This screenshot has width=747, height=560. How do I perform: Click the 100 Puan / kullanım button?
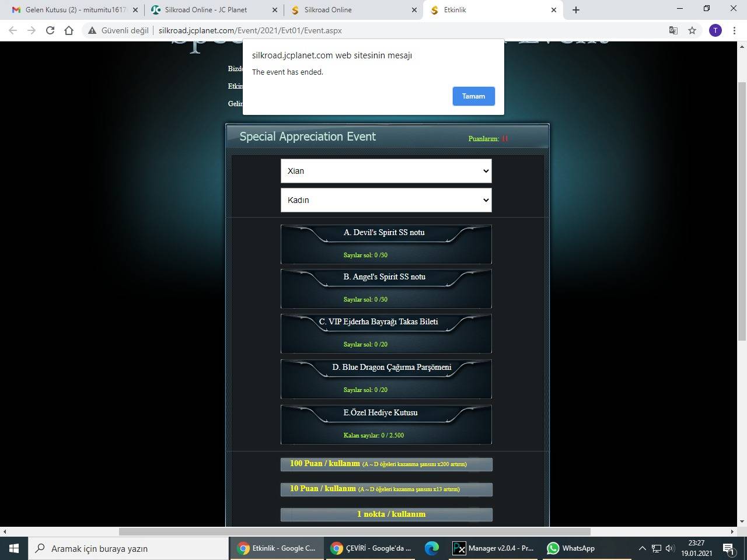point(386,464)
